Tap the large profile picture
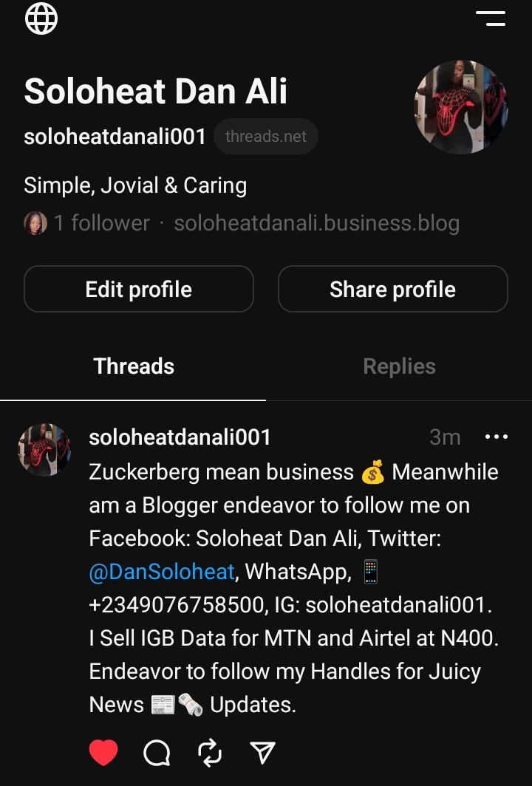This screenshot has height=786, width=532. click(461, 107)
